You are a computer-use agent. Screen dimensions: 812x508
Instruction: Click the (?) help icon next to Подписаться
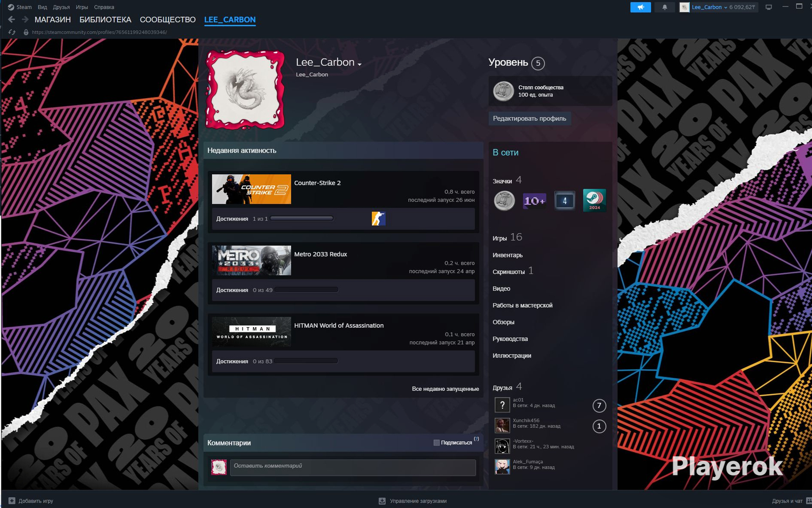(x=476, y=439)
